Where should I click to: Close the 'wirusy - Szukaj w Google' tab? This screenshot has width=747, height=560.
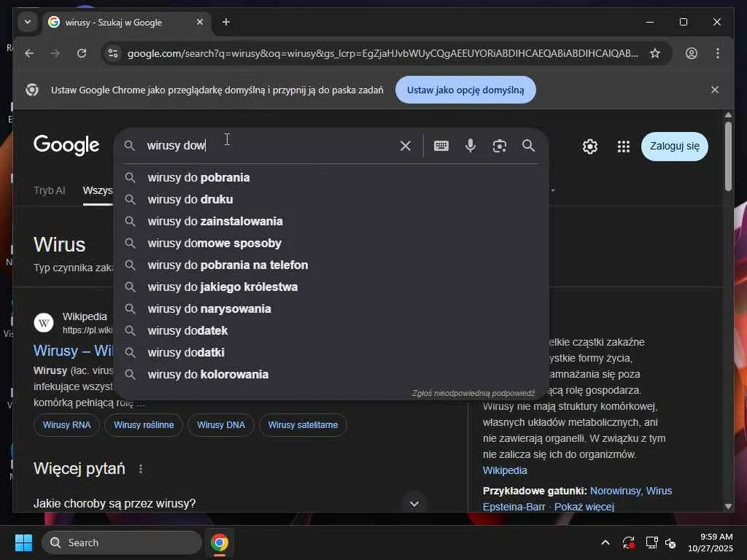200,22
